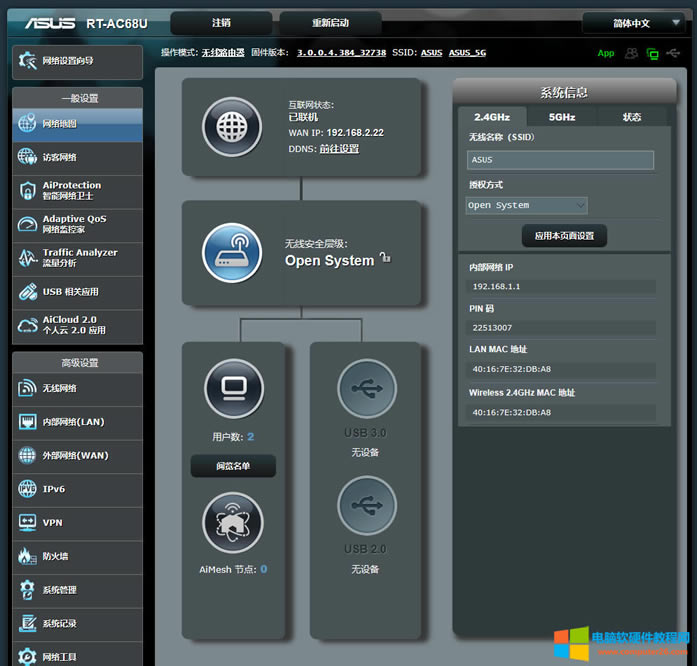Screen dimensions: 697x666
Task: Switch to the 5GHz tab
Action: click(562, 117)
